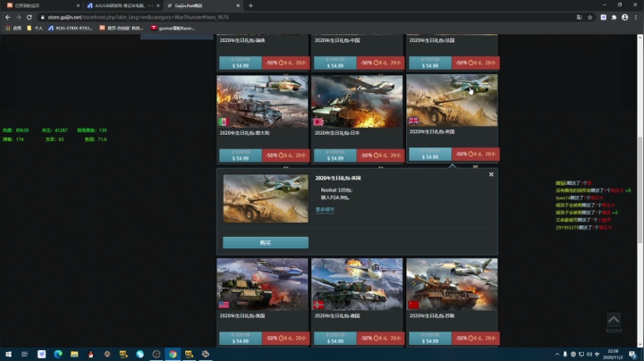Click the blue 购买 purchase button
The image size is (644, 361).
point(266,242)
